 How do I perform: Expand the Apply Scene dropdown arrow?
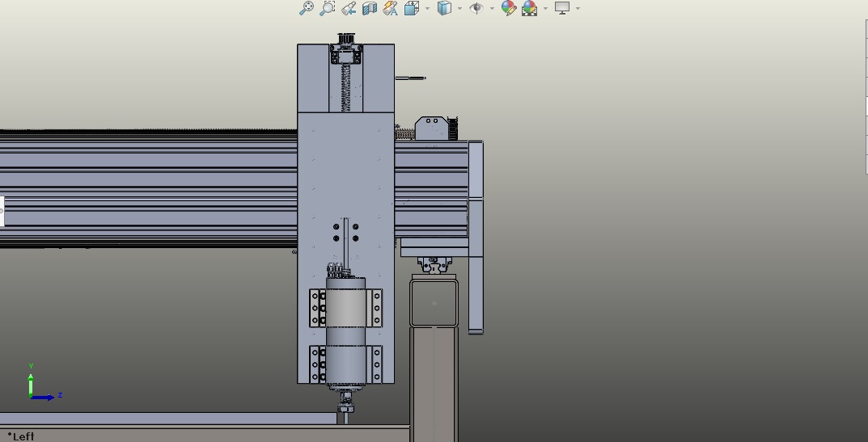[545, 9]
